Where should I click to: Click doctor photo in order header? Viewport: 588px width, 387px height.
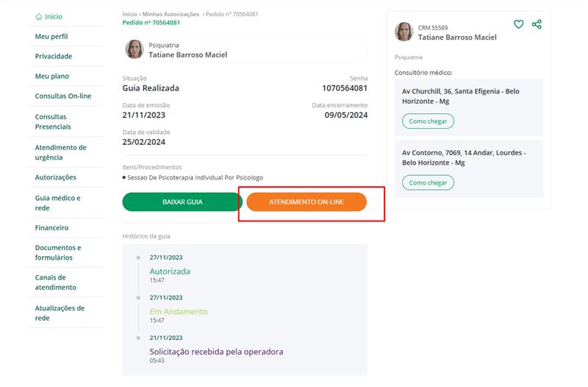point(135,49)
